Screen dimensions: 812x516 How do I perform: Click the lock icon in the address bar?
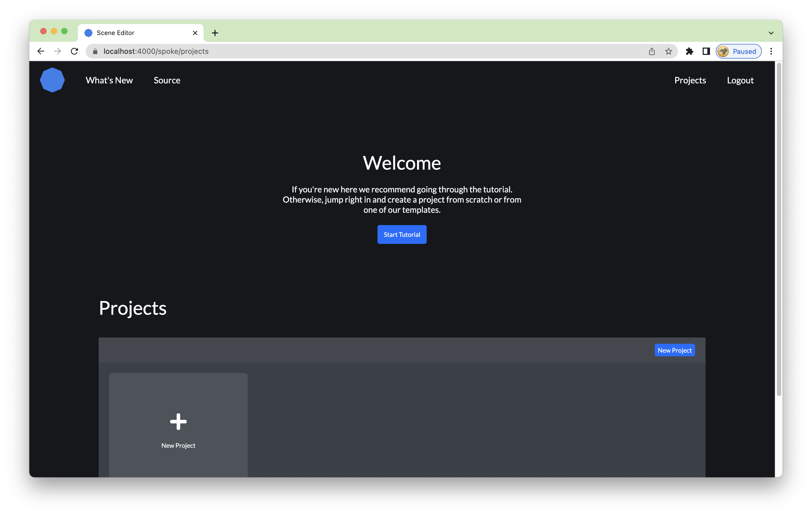(95, 51)
